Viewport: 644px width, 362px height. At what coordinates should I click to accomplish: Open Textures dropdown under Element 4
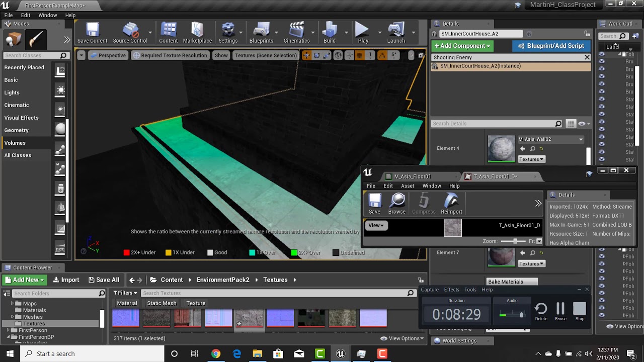(531, 159)
